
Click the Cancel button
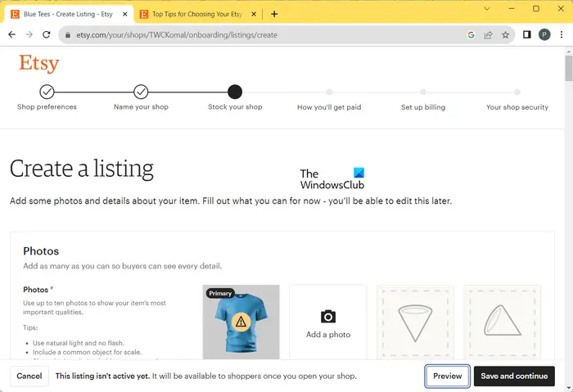click(29, 376)
